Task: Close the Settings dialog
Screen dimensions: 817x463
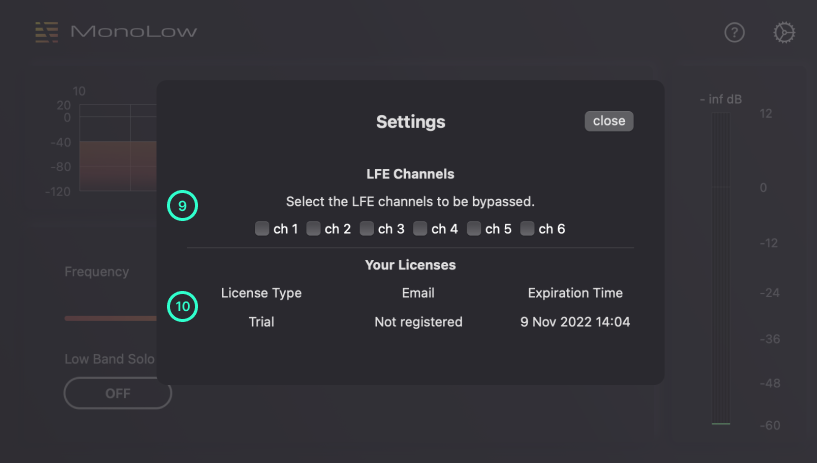Action: (x=608, y=121)
